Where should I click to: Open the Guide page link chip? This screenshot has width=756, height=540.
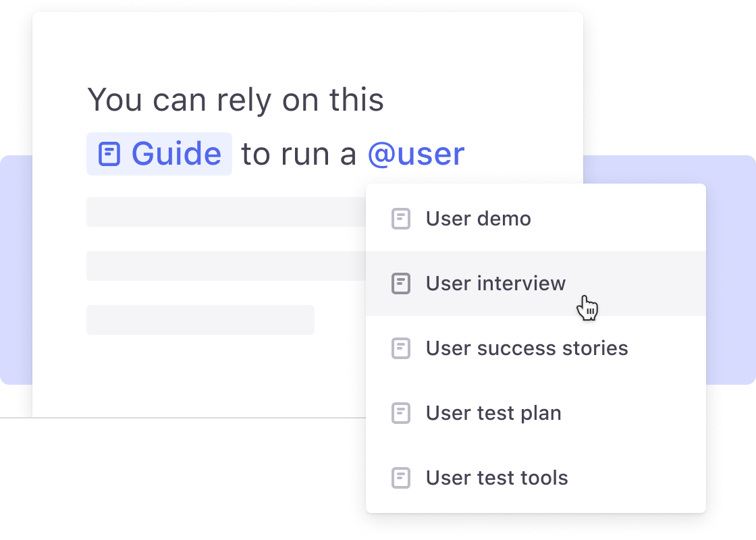pyautogui.click(x=159, y=154)
